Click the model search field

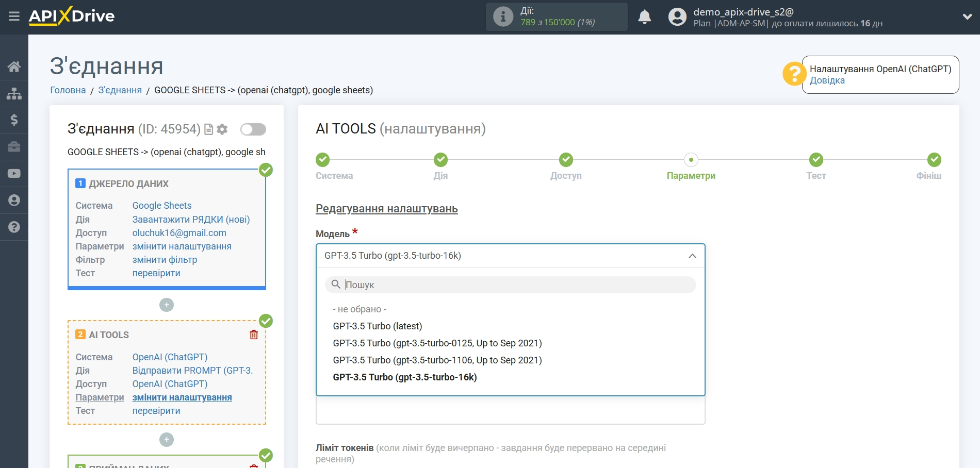point(510,285)
